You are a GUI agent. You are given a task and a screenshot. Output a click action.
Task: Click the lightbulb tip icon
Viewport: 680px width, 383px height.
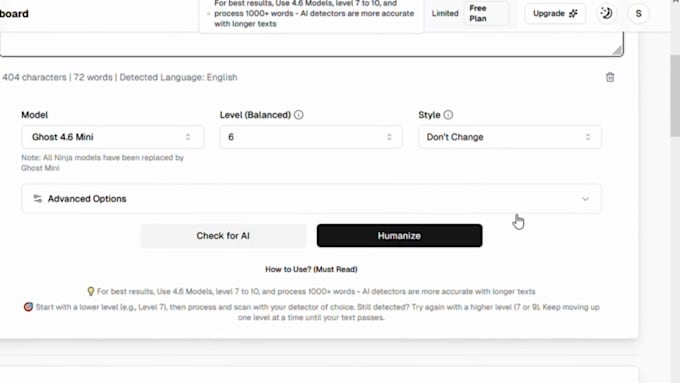point(91,291)
